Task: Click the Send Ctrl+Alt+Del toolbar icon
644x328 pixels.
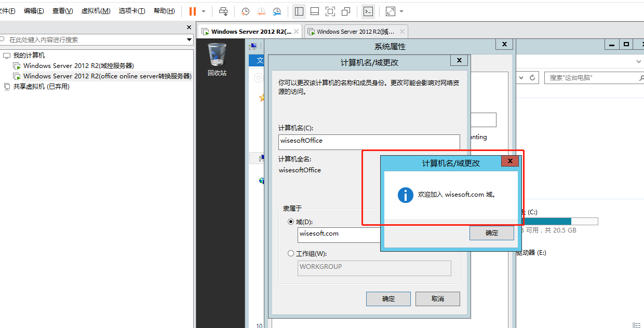Action: point(223,11)
